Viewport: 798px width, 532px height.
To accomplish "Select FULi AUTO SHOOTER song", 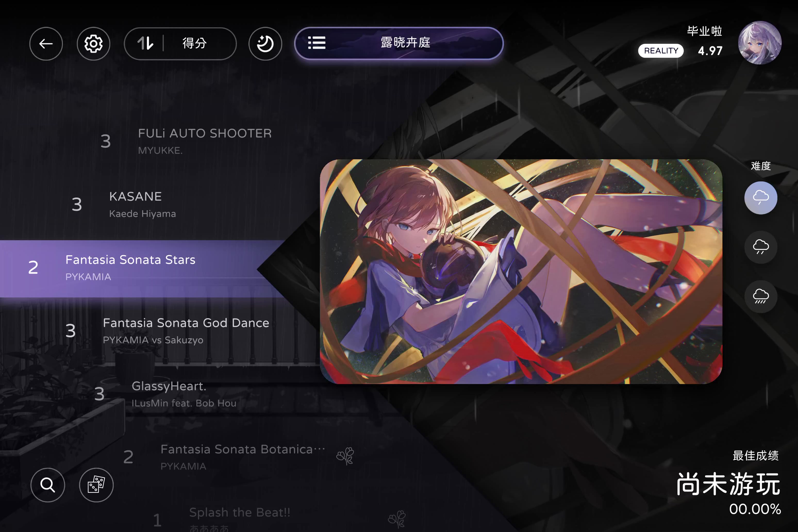I will tap(187, 141).
